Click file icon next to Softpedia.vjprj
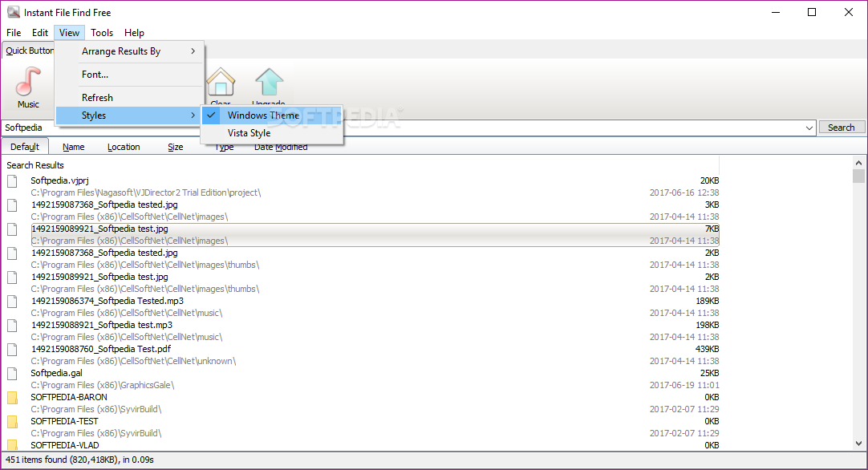Viewport: 868px width, 470px height. click(x=12, y=181)
